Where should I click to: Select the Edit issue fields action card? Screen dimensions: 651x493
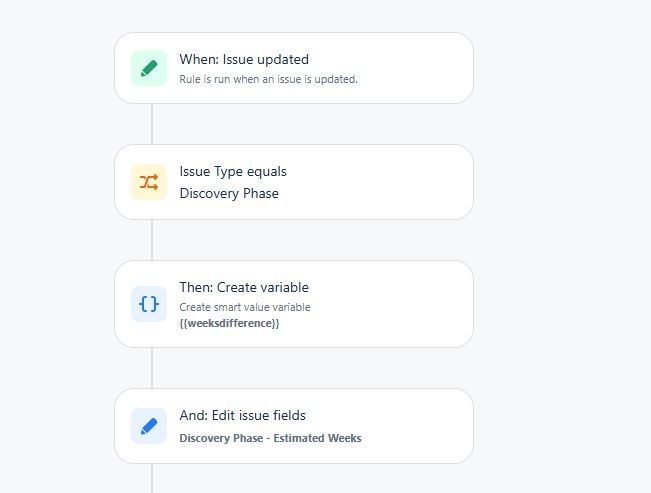click(x=294, y=426)
